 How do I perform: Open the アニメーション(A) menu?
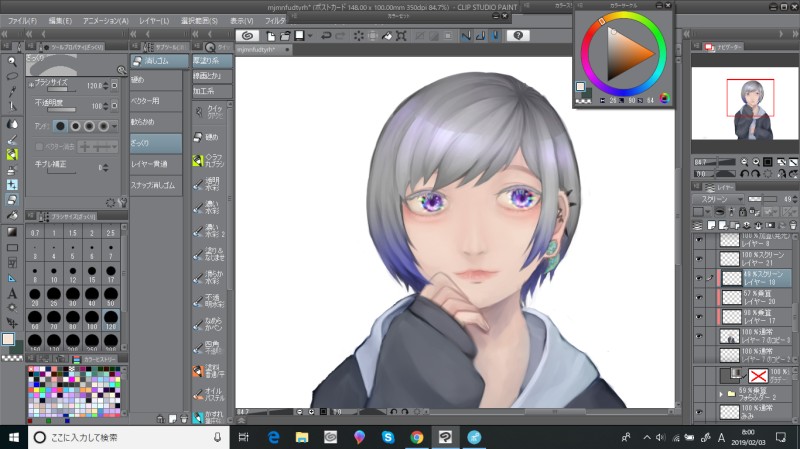pyautogui.click(x=104, y=20)
